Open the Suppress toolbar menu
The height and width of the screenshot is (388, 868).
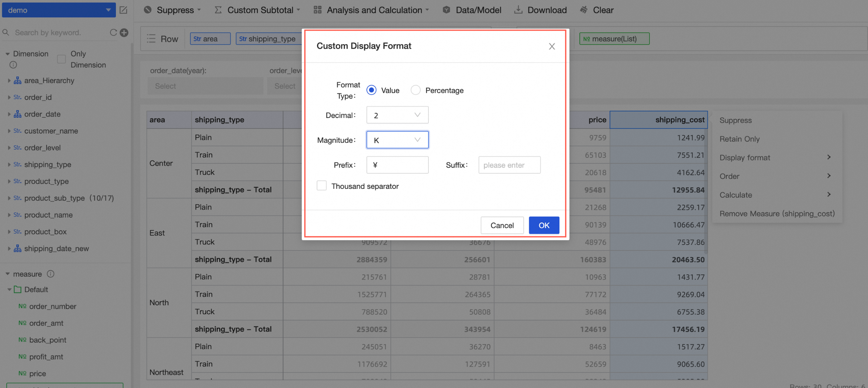click(x=173, y=10)
